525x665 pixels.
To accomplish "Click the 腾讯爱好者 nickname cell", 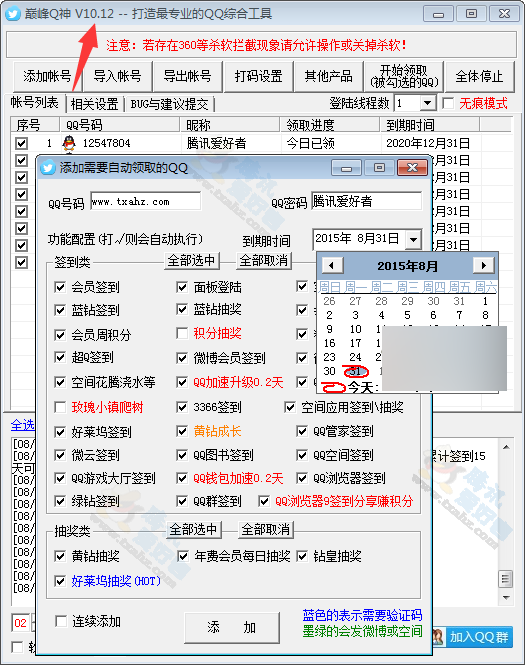I will pyautogui.click(x=217, y=143).
